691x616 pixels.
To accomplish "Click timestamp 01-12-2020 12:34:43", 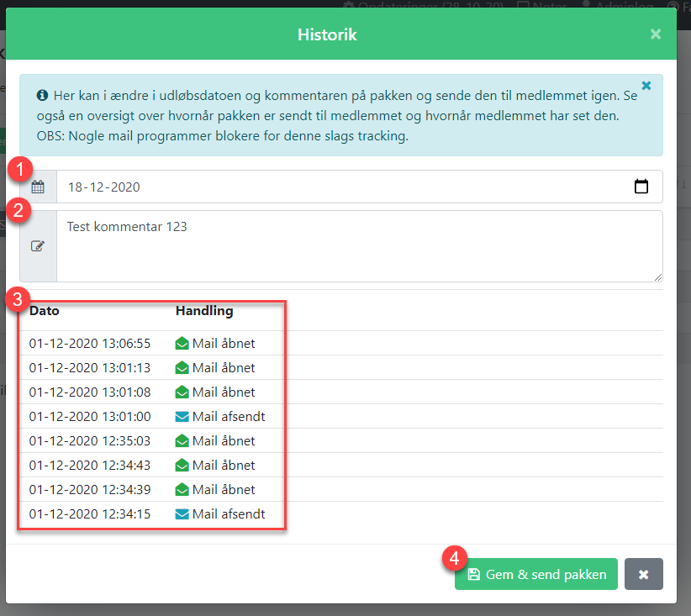I will click(90, 466).
